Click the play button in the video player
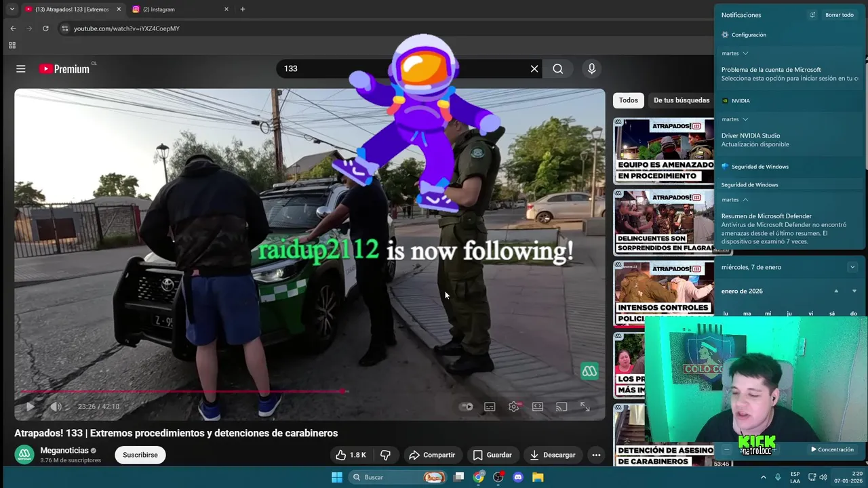This screenshot has width=868, height=488. (30, 407)
